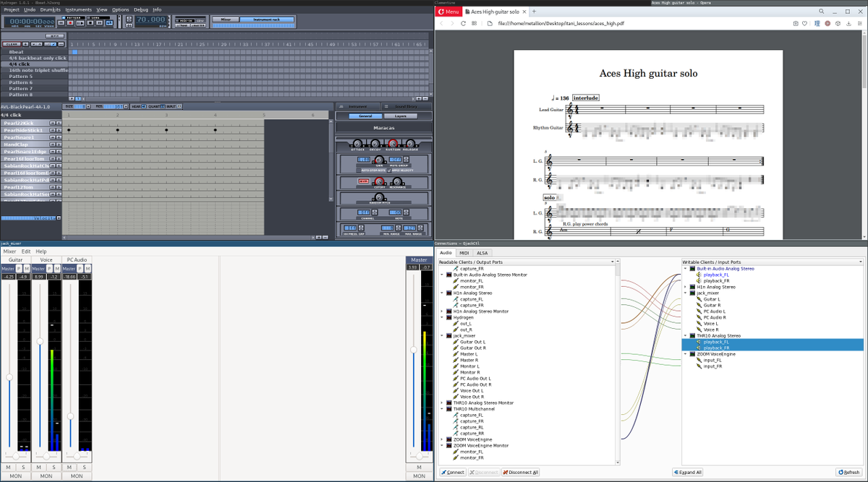
Task: Mute the Guitar channel in jack_mixer
Action: point(8,468)
